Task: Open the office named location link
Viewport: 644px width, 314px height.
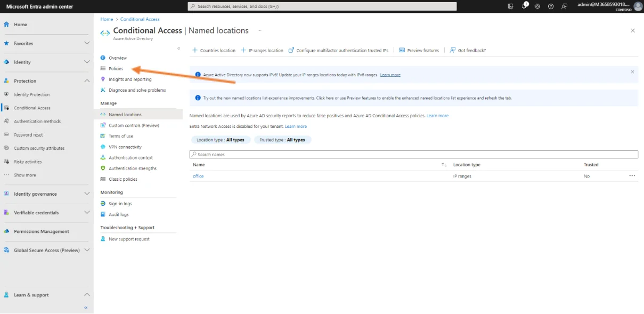Action: point(198,176)
